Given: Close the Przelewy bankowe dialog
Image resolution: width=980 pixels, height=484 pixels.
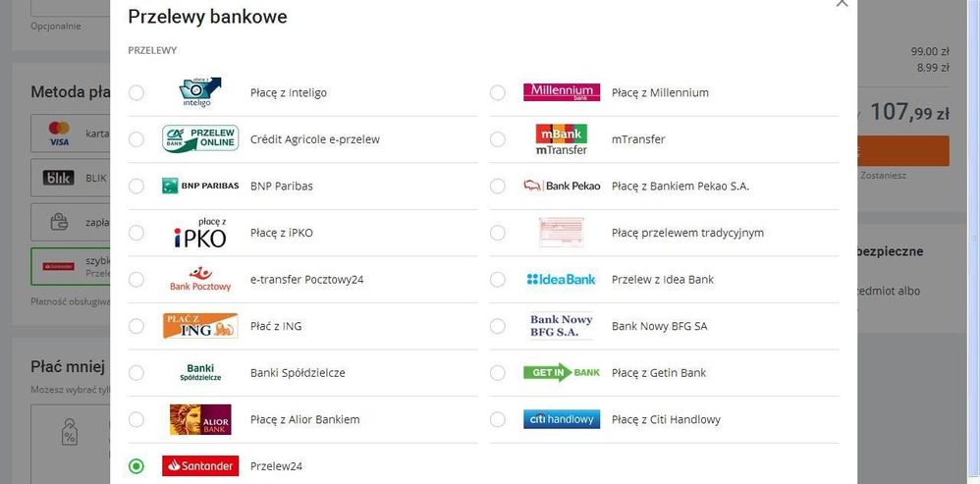Looking at the screenshot, I should tap(841, 4).
